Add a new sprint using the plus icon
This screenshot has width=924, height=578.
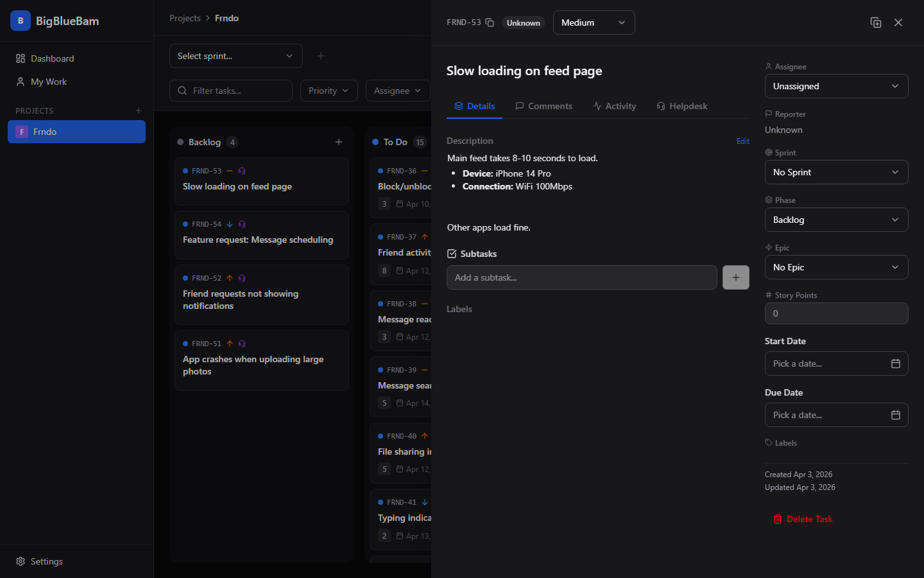click(320, 56)
